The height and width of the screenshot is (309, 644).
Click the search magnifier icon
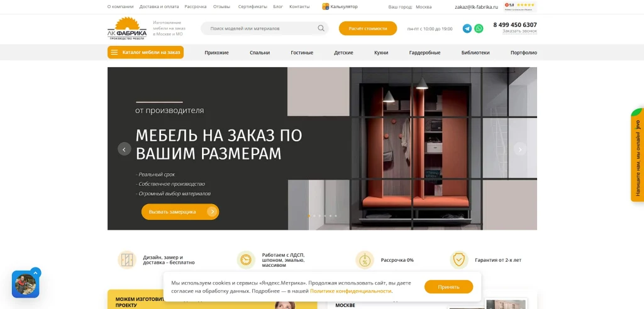click(321, 28)
